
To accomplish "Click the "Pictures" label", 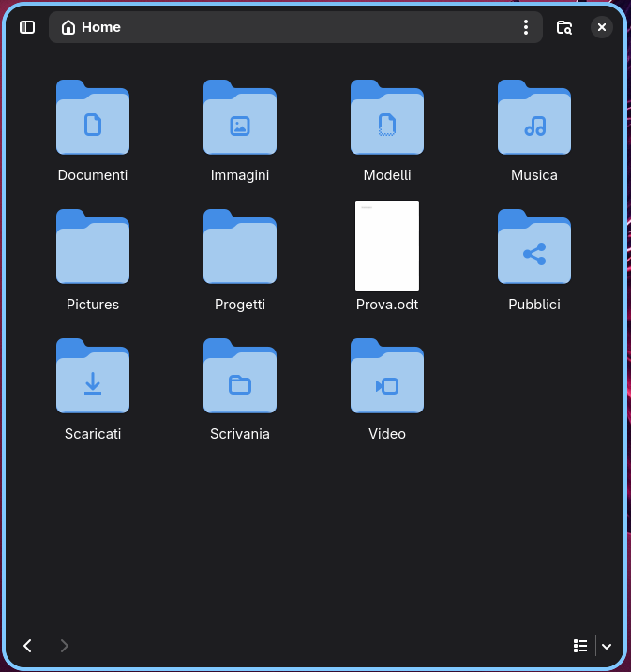I will [x=93, y=305].
